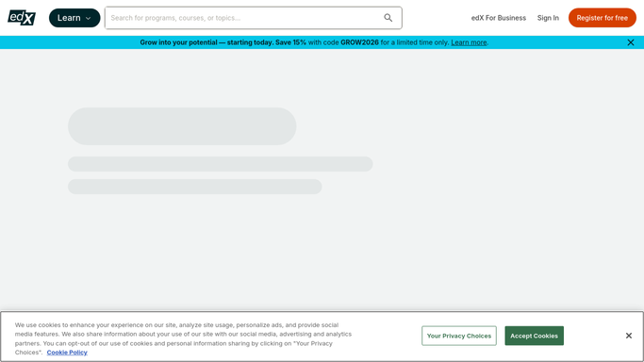Viewport: 644px width, 362px height.
Task: Accept Cookies in consent banner
Action: 534,336
